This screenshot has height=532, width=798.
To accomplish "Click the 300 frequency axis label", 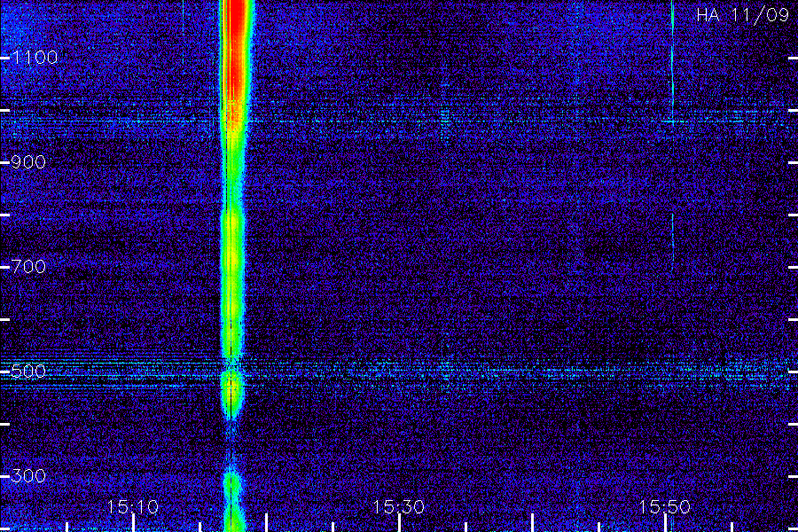I will (x=28, y=476).
